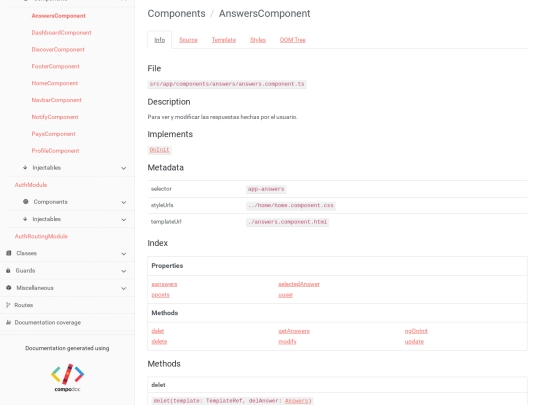
Task: Click the ./answers.component.html value
Action: pyautogui.click(x=287, y=222)
